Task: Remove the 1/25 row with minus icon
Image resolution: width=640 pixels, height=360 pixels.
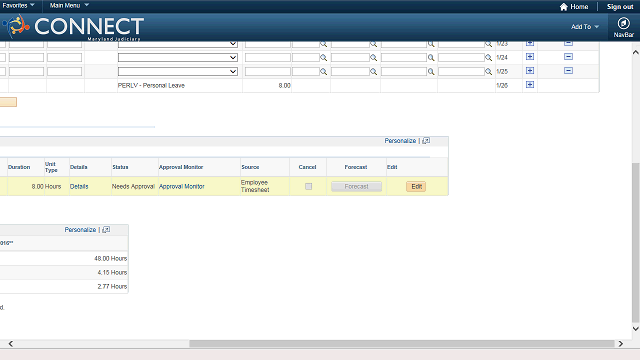Action: [568, 71]
